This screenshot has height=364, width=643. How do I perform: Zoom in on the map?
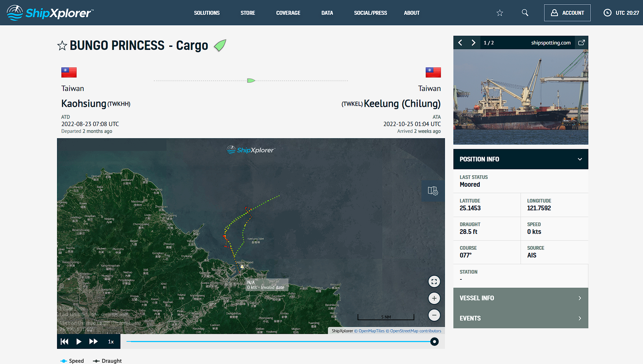(434, 298)
